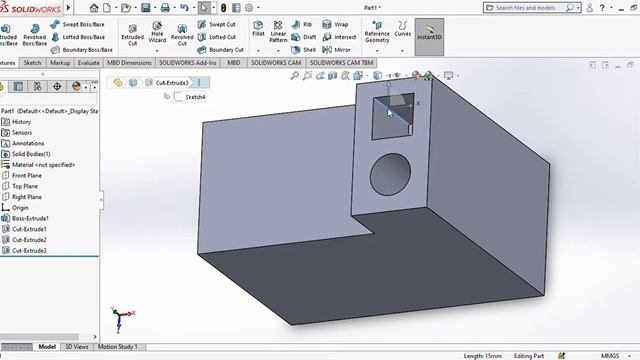Viewport: 640px width, 360px height.
Task: Open the Reference Geometry dropdown arrow
Action: point(377,51)
